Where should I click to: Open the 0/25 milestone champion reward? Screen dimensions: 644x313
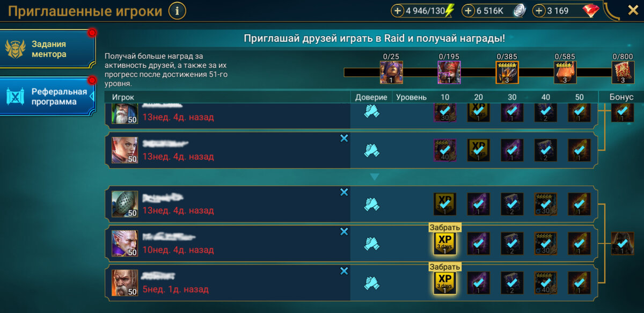pos(391,72)
